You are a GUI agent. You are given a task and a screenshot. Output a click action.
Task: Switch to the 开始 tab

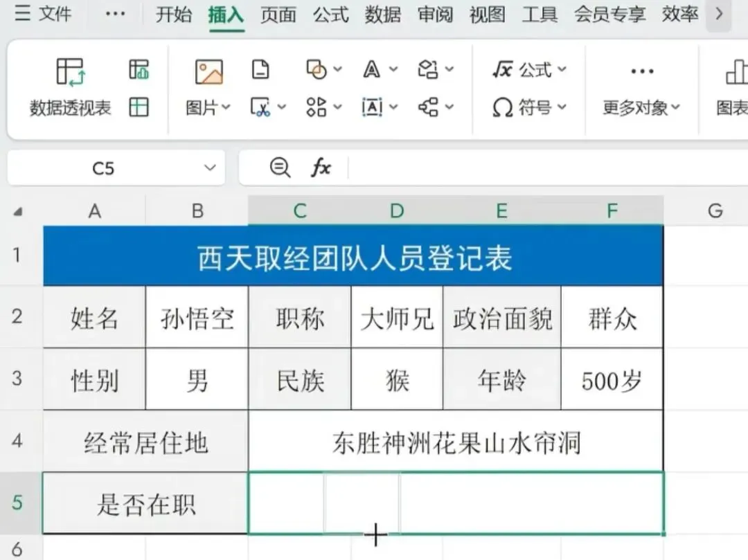tap(174, 15)
